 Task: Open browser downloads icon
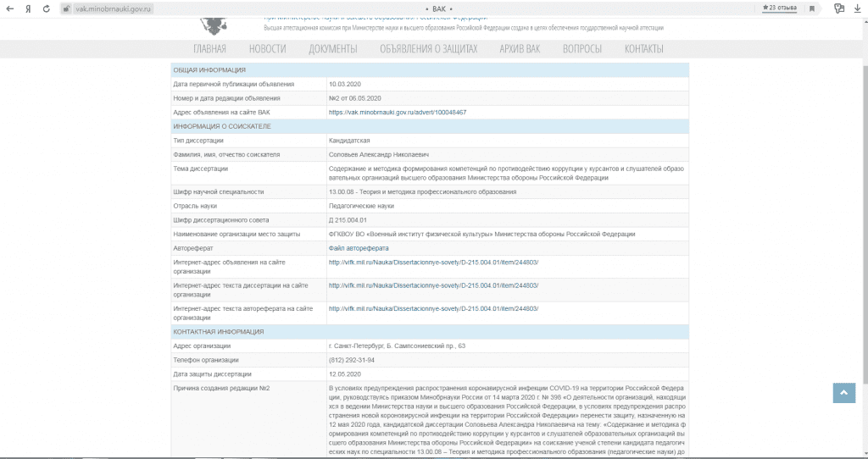point(858,8)
